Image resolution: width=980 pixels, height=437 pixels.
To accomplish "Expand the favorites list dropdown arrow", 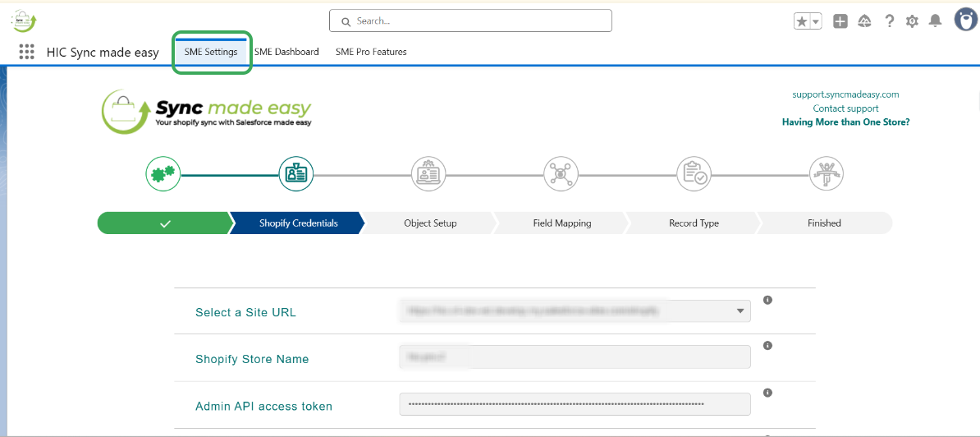I will 816,21.
